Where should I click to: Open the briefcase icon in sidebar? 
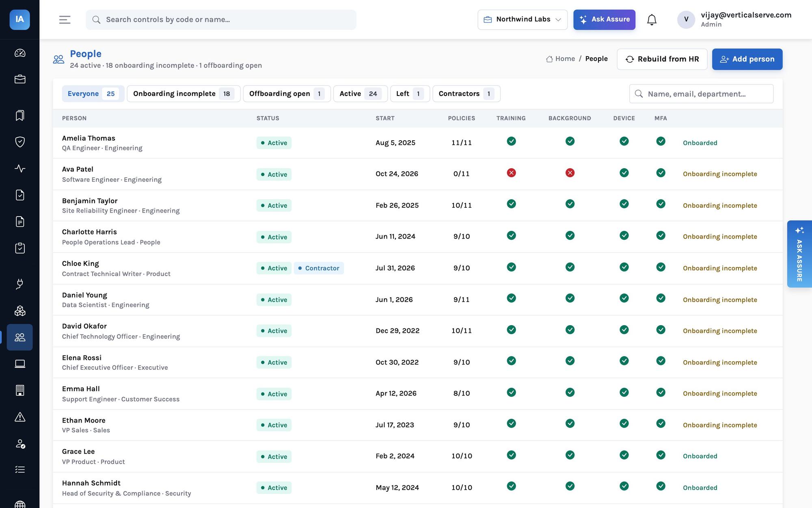coord(20,79)
